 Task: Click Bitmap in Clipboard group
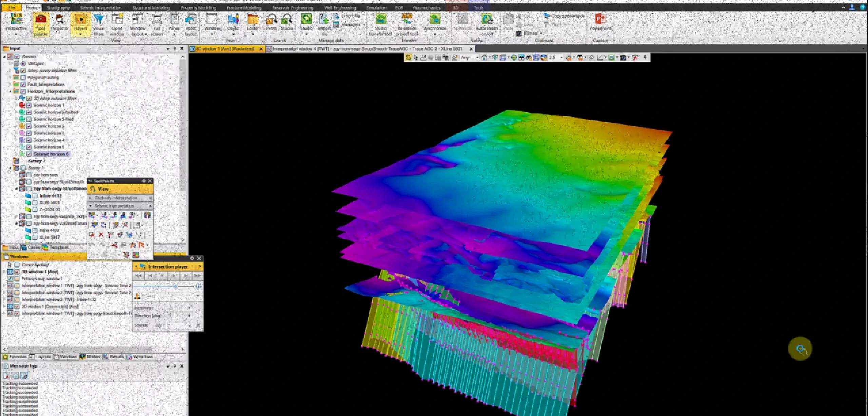pos(528,33)
